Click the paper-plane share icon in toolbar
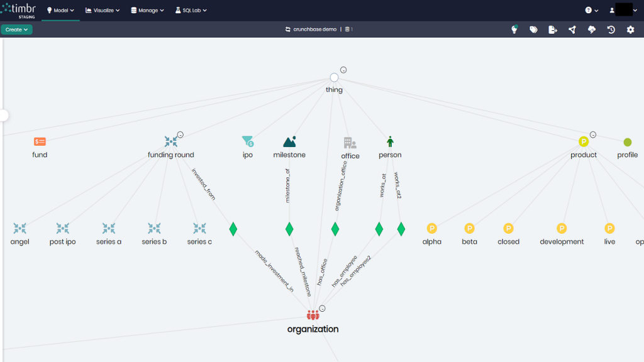 coord(572,30)
